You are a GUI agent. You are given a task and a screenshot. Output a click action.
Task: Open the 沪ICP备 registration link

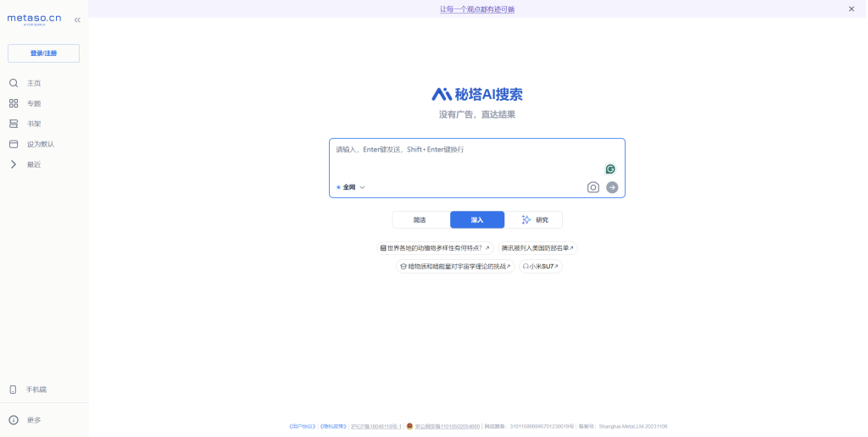376,427
